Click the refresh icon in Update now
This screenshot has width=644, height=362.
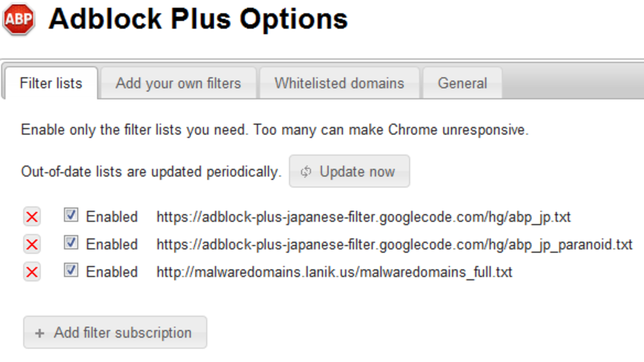(x=306, y=172)
